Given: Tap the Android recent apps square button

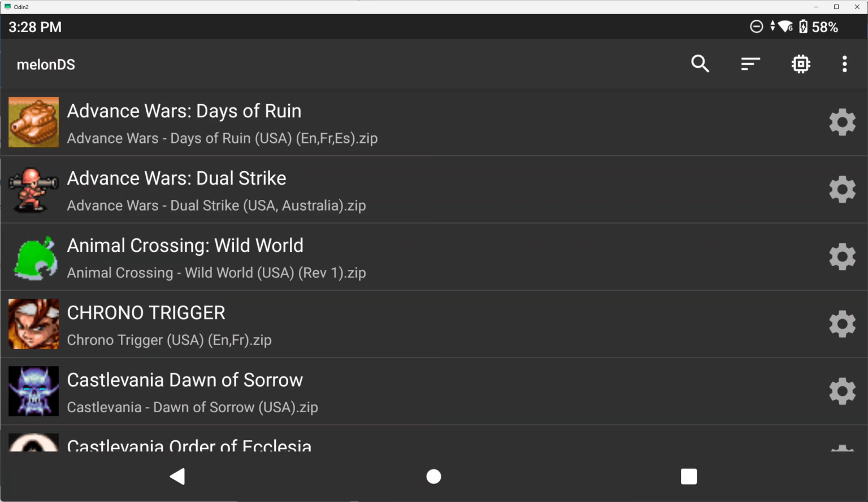Looking at the screenshot, I should pyautogui.click(x=689, y=476).
